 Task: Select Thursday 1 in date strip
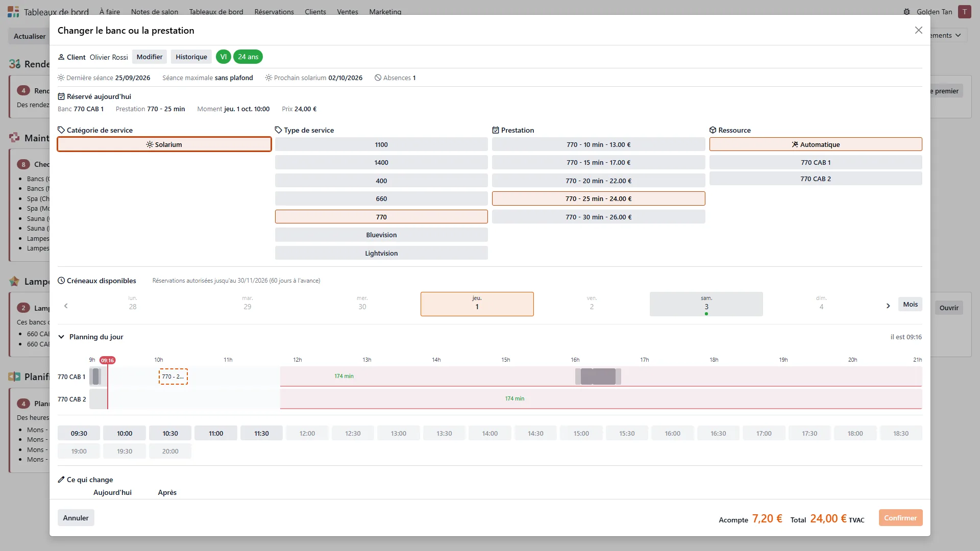pyautogui.click(x=477, y=304)
